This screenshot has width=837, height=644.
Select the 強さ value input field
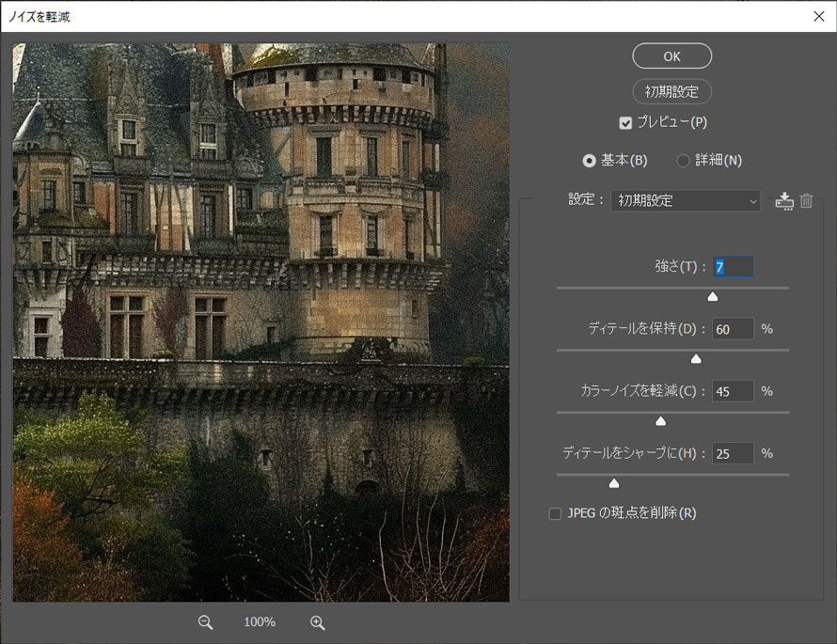point(733,266)
